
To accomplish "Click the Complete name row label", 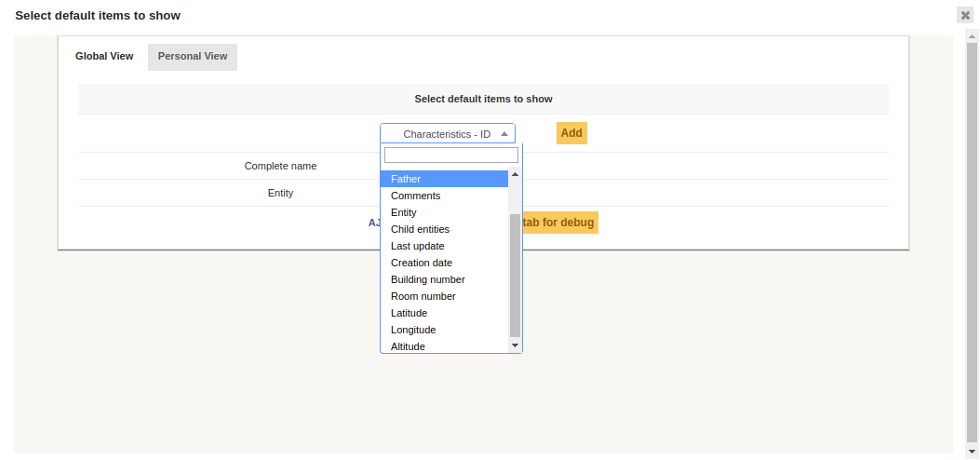I will 281,167.
